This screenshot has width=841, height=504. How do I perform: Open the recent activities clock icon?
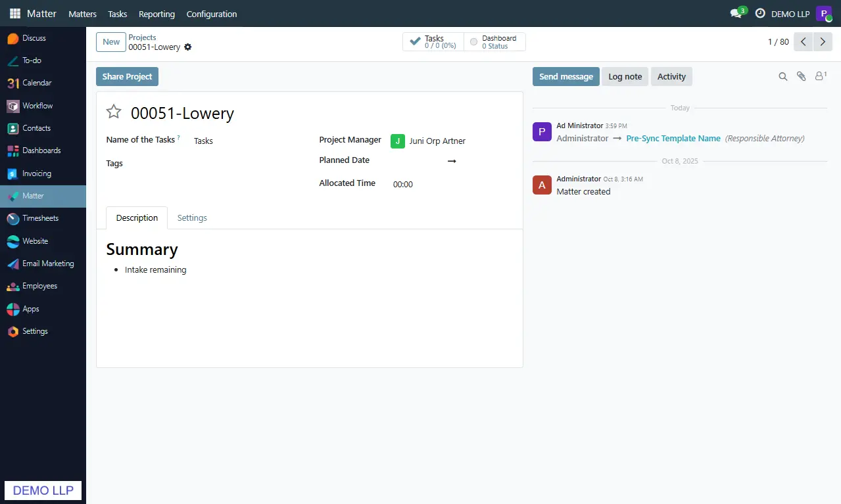pos(760,14)
